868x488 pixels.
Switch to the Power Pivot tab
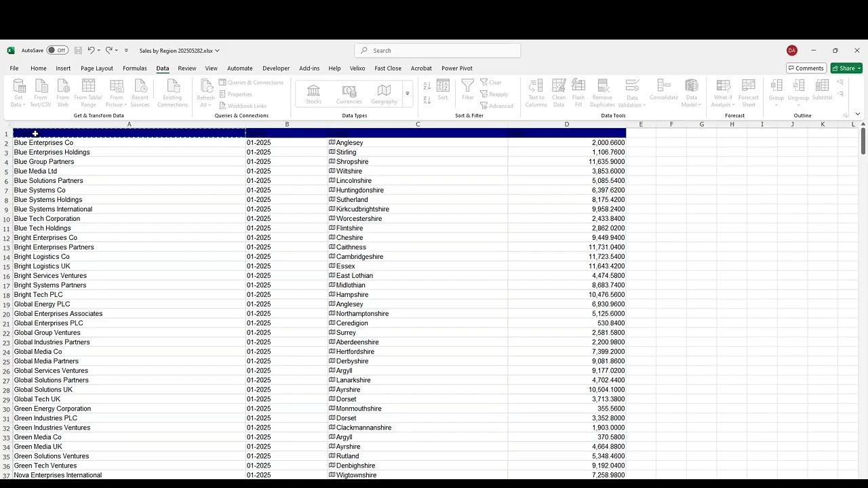tap(457, 68)
